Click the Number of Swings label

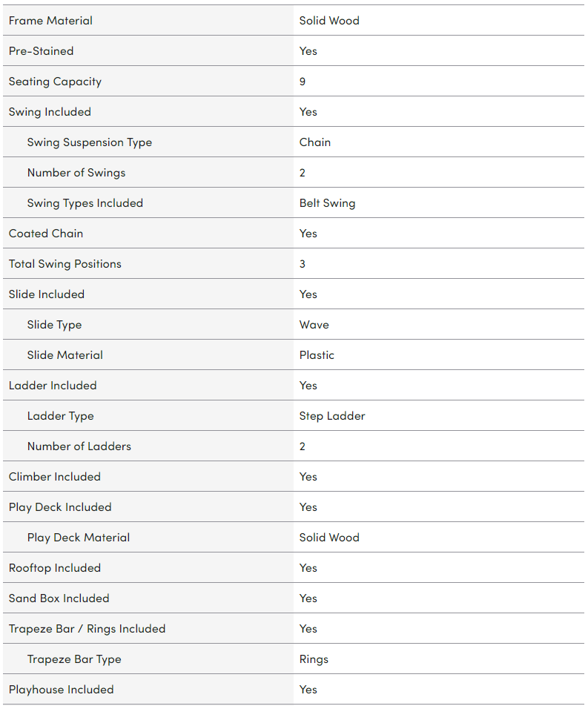coord(76,173)
